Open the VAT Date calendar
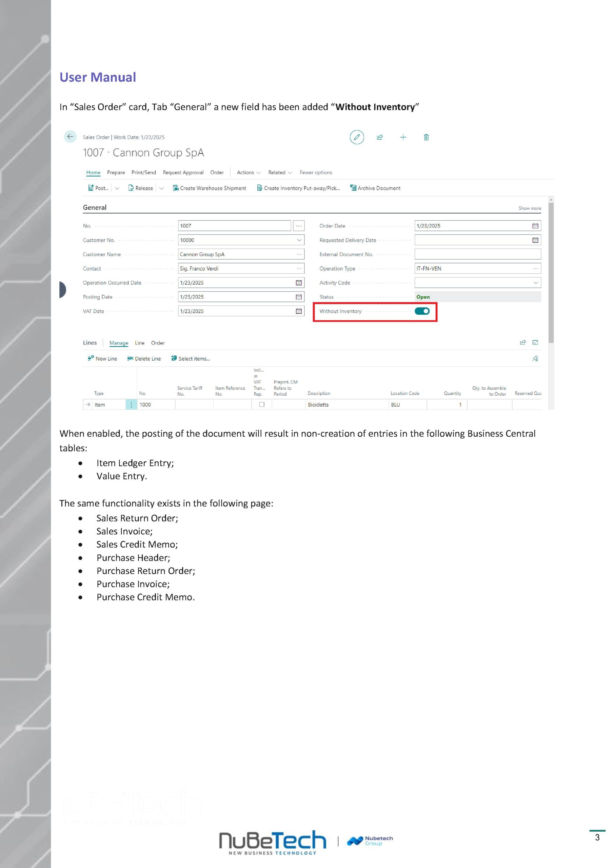Image resolution: width=614 pixels, height=868 pixels. (299, 311)
